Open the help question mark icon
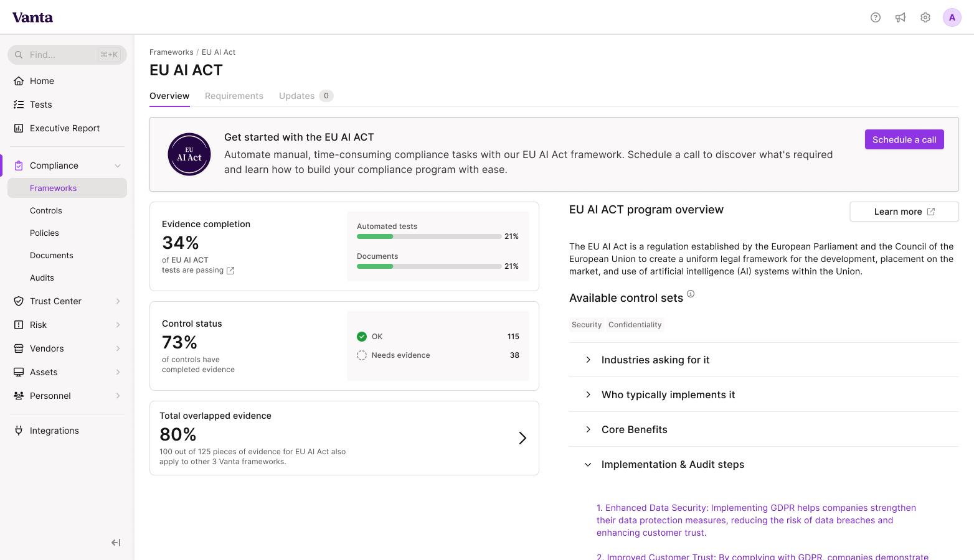The width and height of the screenshot is (974, 560). (x=876, y=17)
